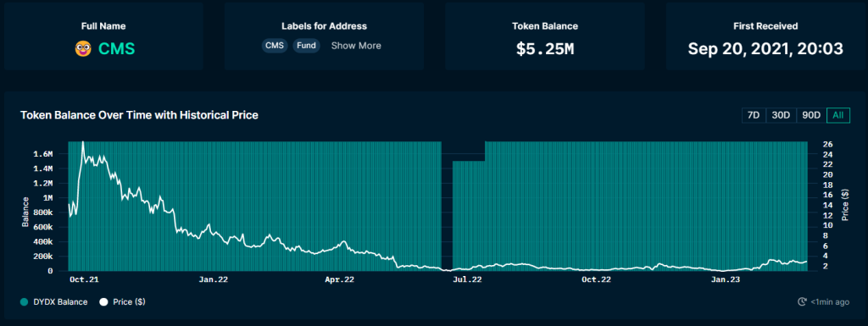868x326 pixels.
Task: Click the Price ($) right axis title
Action: point(845,205)
